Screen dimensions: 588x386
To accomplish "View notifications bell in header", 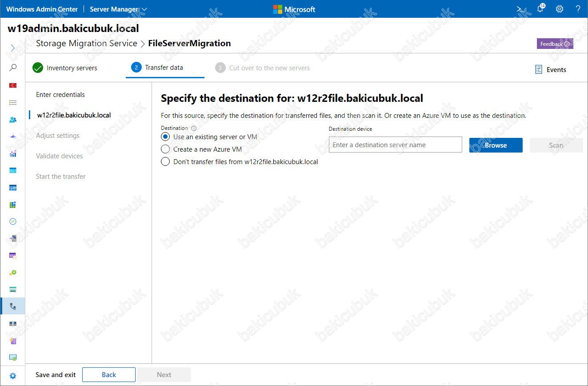I will click(540, 9).
